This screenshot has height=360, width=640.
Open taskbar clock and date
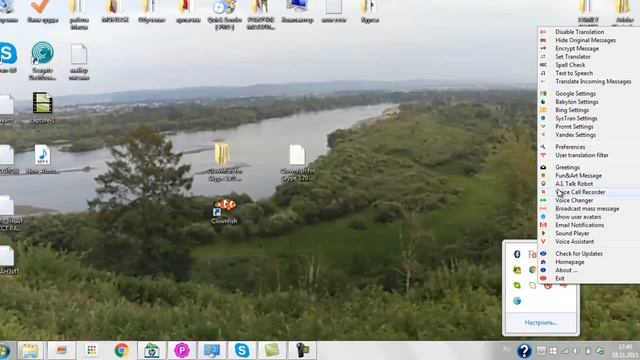point(624,351)
